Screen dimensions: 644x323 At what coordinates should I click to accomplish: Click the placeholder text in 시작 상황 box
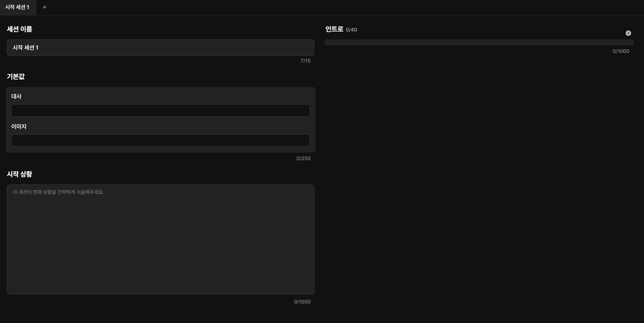58,192
